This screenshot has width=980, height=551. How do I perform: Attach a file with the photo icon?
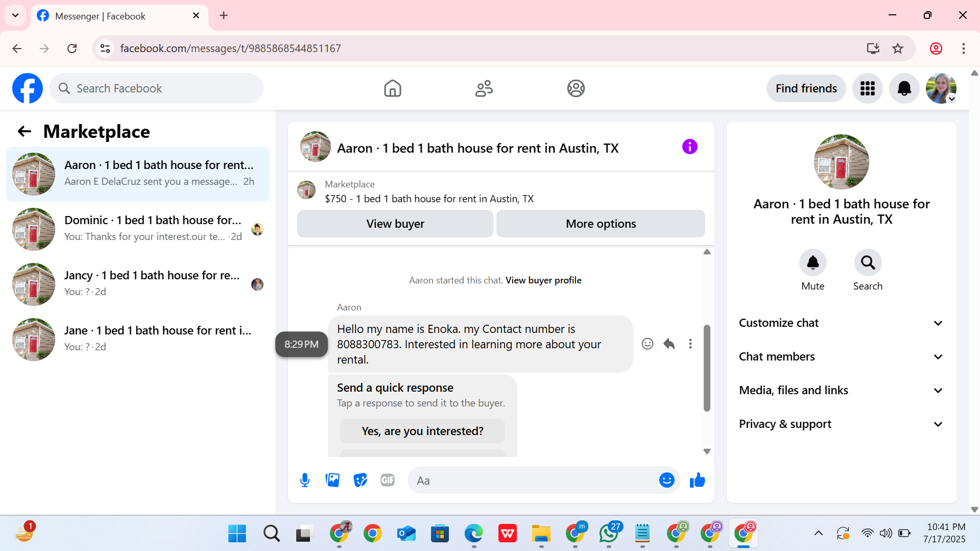click(332, 480)
